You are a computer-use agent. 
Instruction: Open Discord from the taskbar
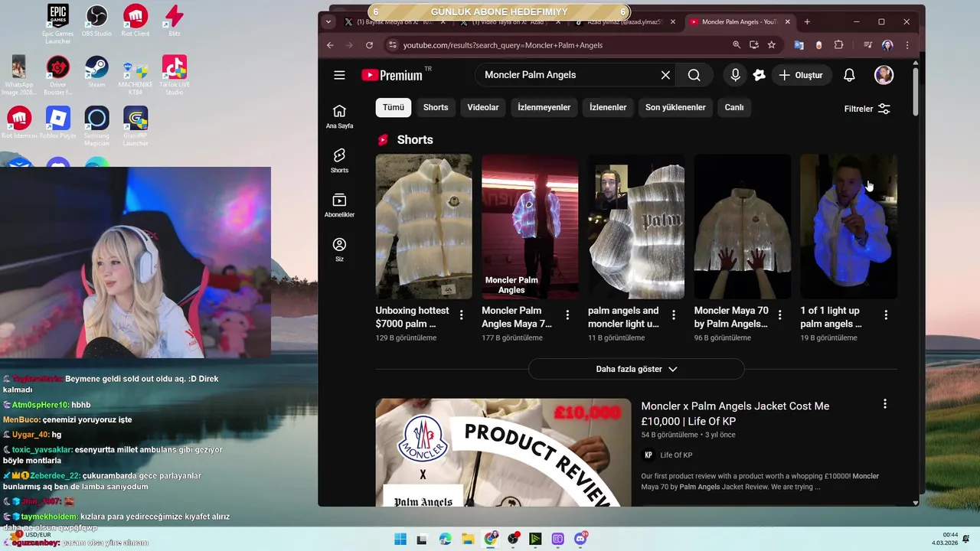580,539
